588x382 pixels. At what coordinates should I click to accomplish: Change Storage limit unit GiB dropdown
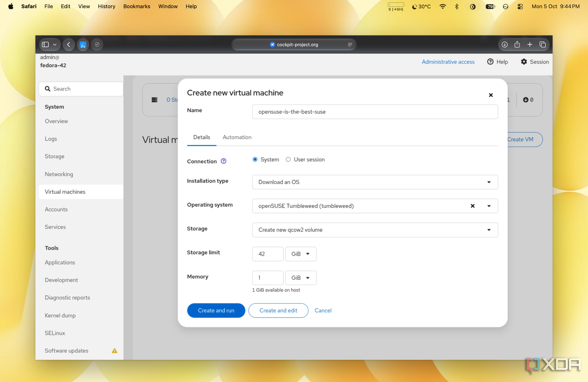(301, 254)
